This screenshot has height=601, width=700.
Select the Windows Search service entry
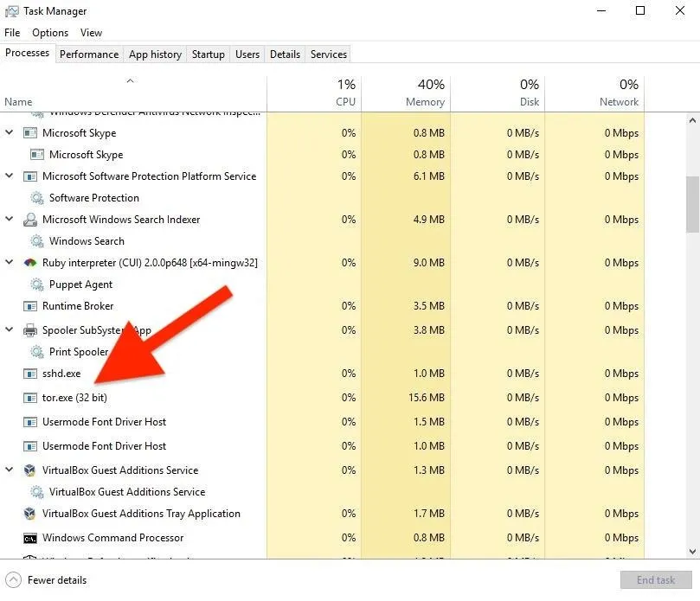87,241
